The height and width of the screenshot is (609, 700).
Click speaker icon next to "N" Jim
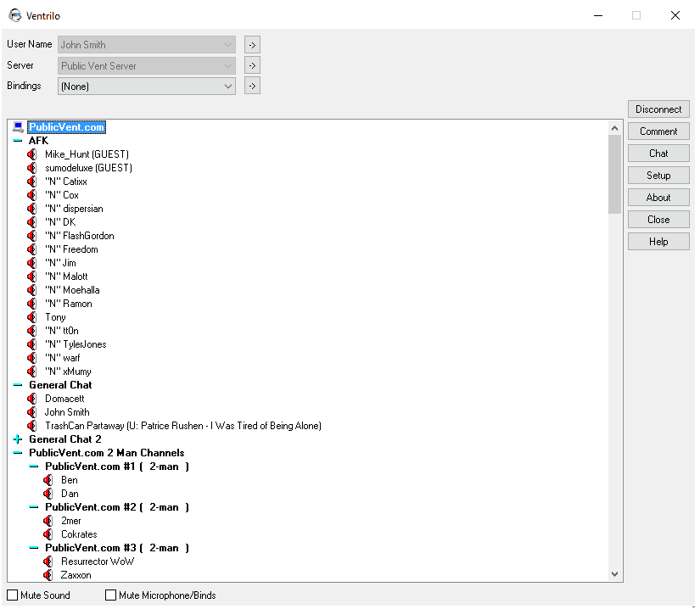pyautogui.click(x=31, y=263)
